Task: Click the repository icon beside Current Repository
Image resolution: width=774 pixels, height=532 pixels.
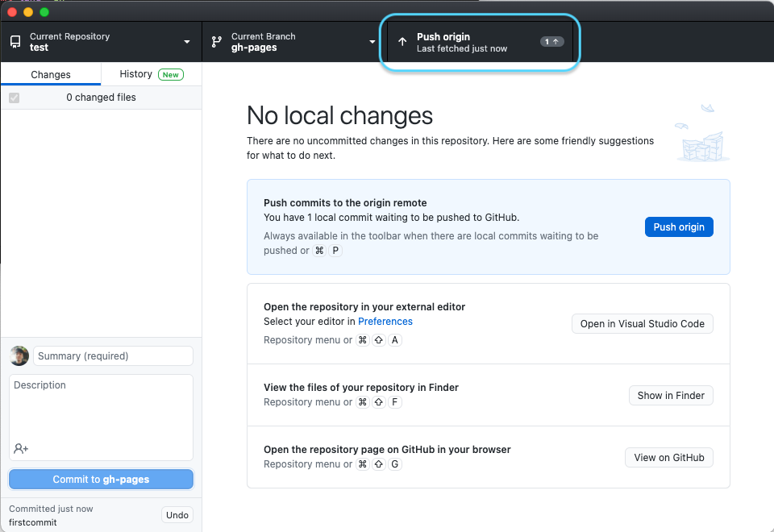Action: (x=15, y=42)
